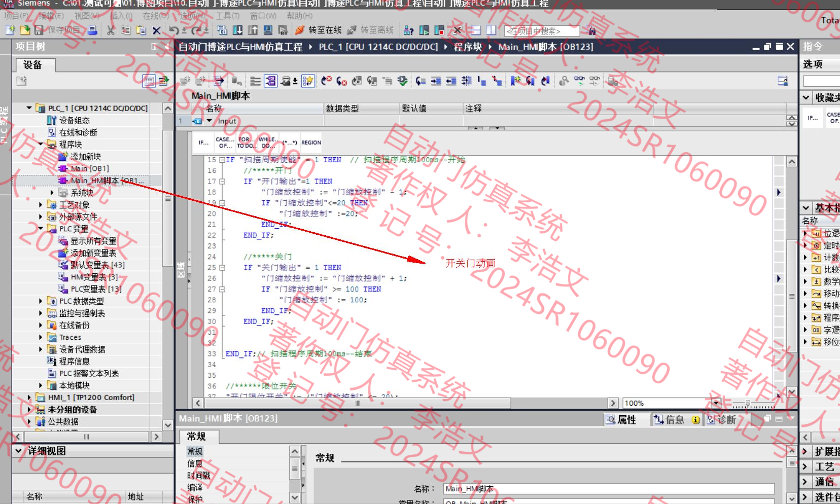Paste with the clipboard icon
Screen dimensions: 840x504
click(141, 30)
